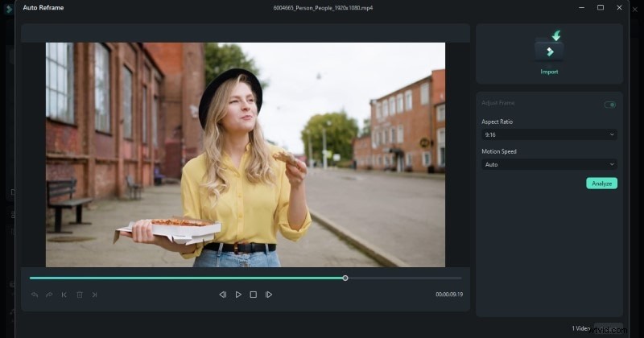Viewport: 644px width, 338px height.
Task: Click the Analyze button
Action: coord(601,183)
